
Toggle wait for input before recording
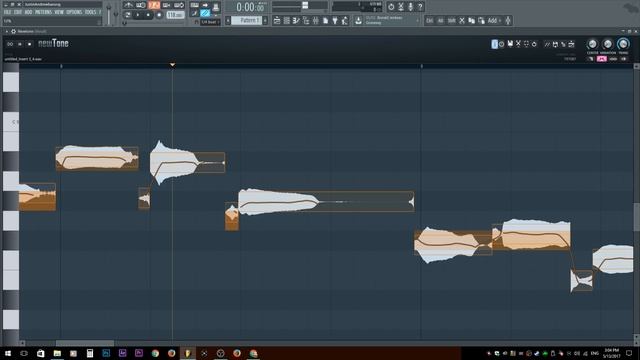pyautogui.click(x=141, y=5)
